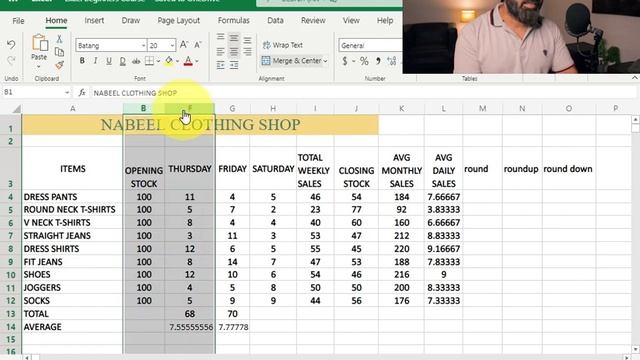Switch to the Data tab

click(x=275, y=20)
